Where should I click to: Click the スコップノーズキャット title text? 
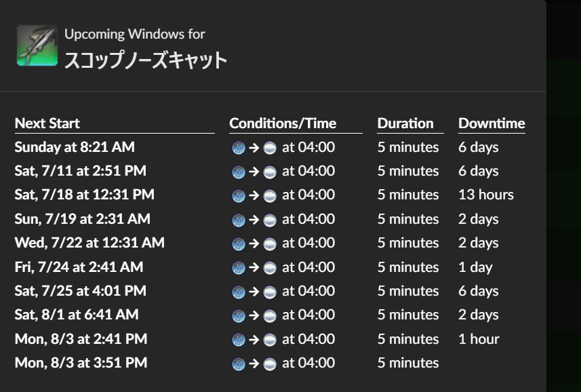146,60
